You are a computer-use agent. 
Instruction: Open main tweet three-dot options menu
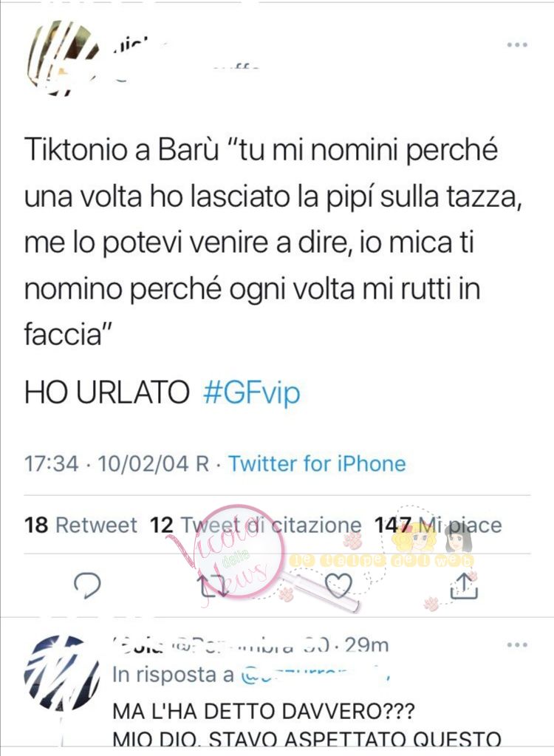tap(517, 45)
